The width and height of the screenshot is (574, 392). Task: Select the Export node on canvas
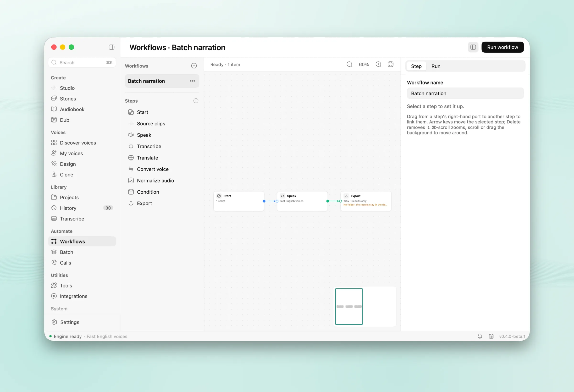point(366,201)
